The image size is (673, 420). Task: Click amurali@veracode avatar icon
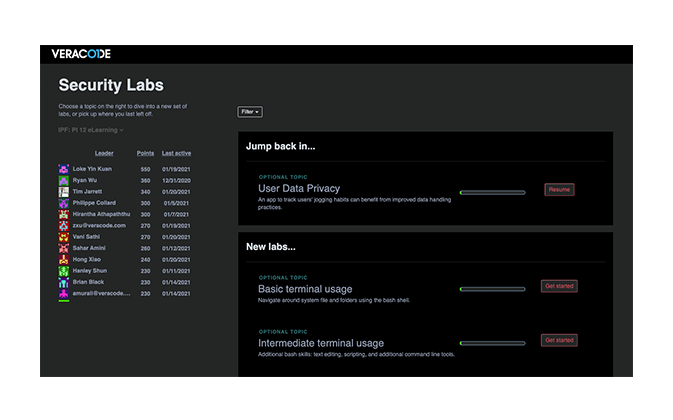(64, 293)
